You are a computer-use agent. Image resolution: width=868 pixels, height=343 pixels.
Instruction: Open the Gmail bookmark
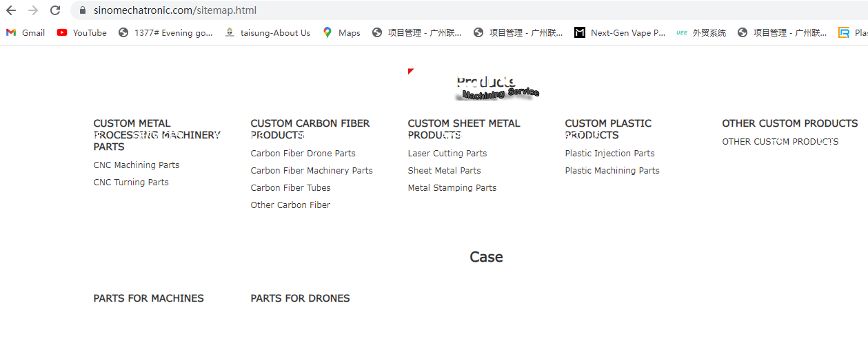coord(26,32)
